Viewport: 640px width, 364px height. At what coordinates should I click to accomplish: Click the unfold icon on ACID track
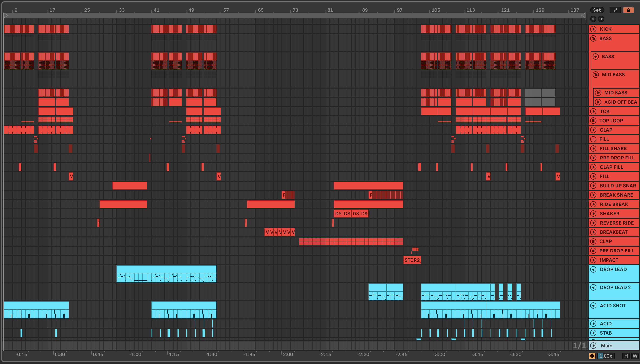click(593, 324)
